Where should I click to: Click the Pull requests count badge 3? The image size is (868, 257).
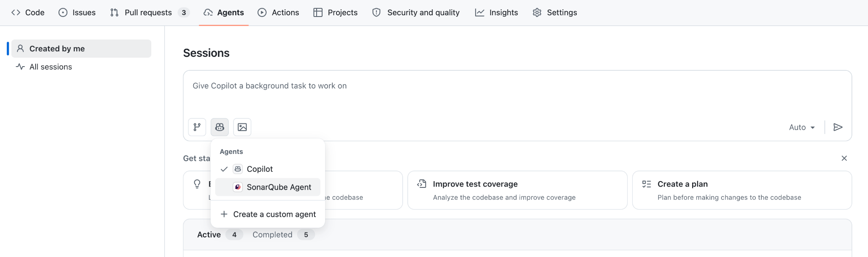pyautogui.click(x=184, y=13)
